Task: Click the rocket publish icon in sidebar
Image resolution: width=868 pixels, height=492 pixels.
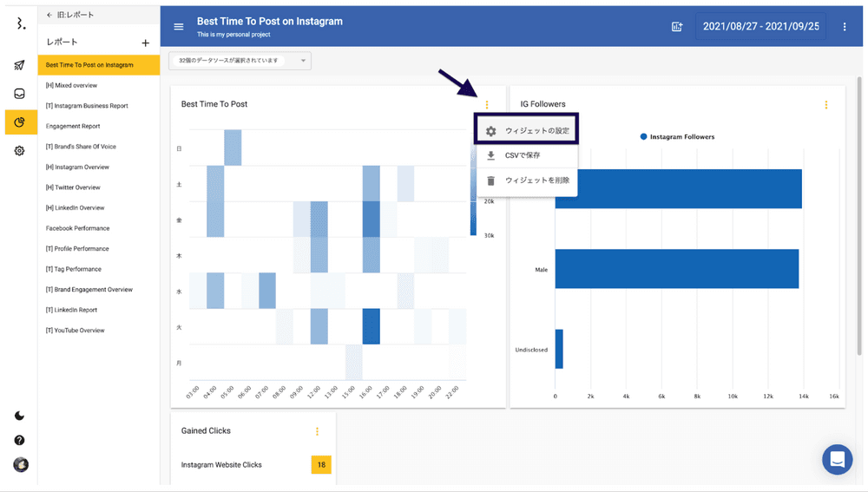Action: pyautogui.click(x=20, y=65)
